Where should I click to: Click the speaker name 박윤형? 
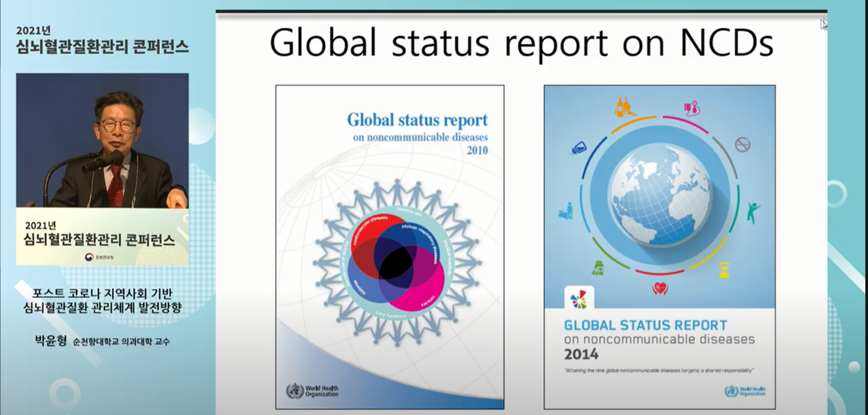pyautogui.click(x=51, y=341)
